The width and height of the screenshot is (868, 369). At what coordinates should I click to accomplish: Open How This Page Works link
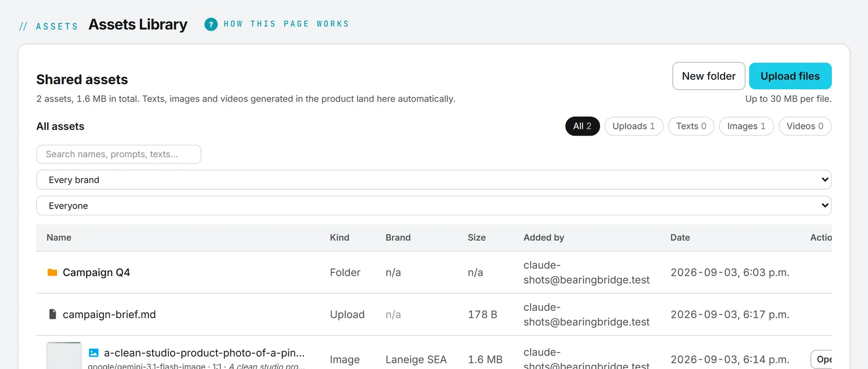286,24
